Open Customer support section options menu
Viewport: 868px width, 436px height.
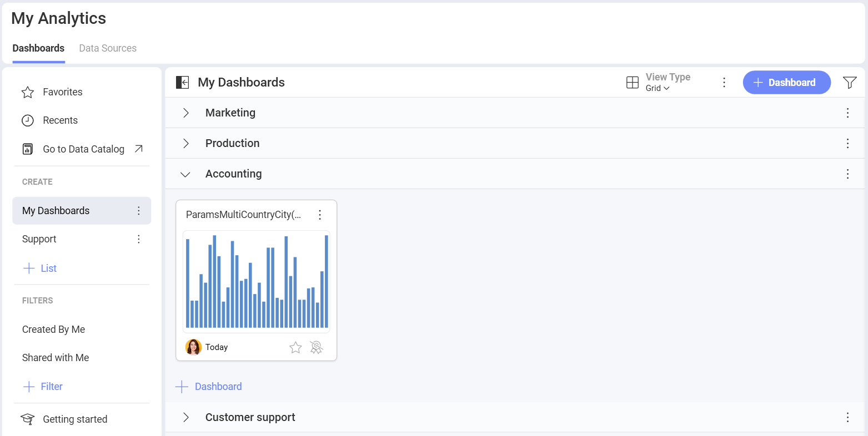(847, 418)
